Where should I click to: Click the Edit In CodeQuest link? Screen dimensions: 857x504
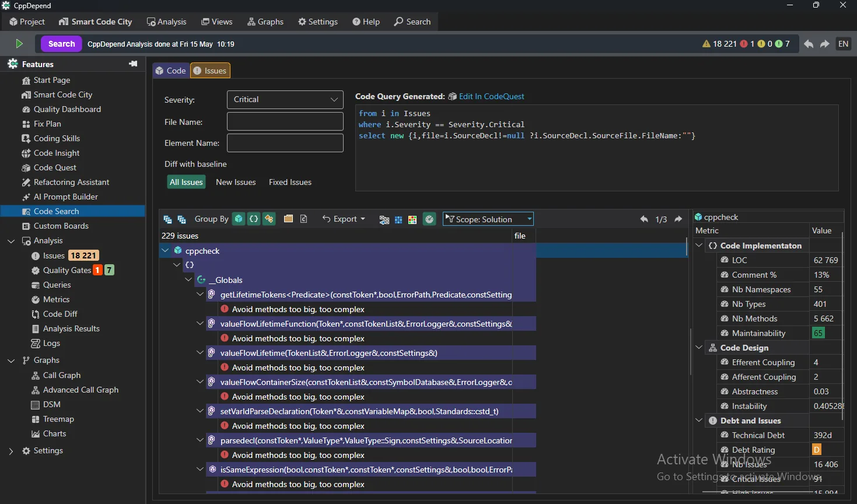(x=492, y=96)
